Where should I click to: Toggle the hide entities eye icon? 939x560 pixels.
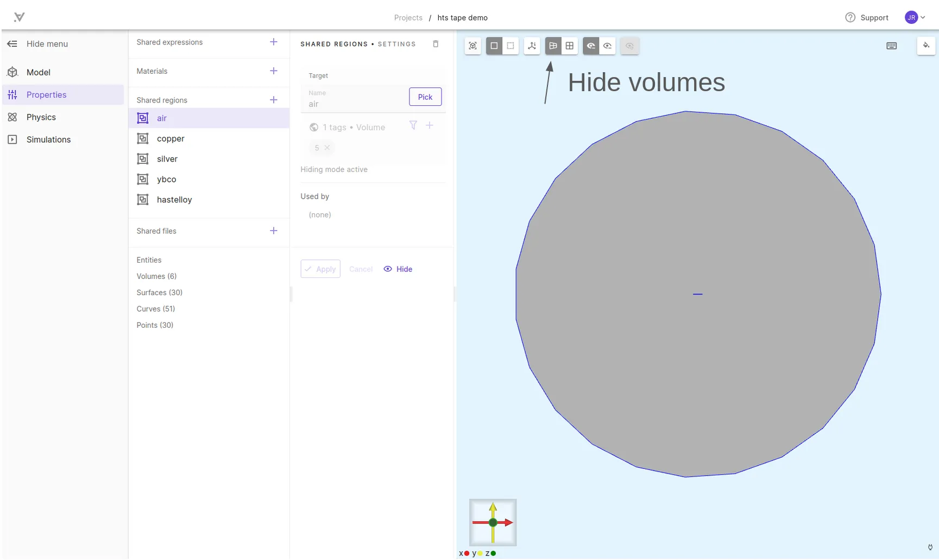click(591, 46)
